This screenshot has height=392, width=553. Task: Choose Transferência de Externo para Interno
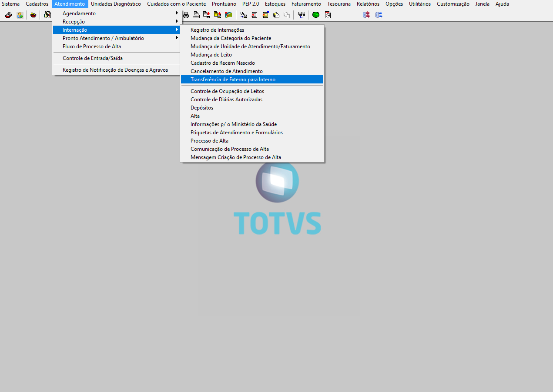pos(252,80)
